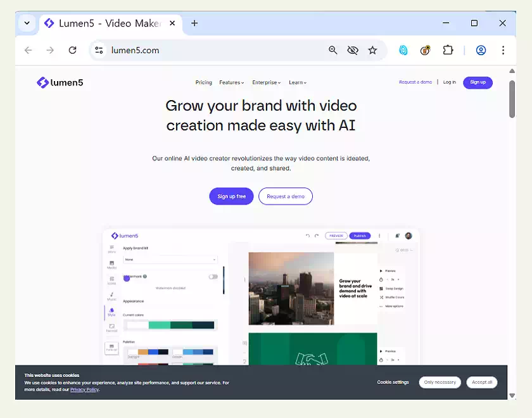532x418 pixels.
Task: Bookmark this page with the star icon
Action: [x=372, y=50]
